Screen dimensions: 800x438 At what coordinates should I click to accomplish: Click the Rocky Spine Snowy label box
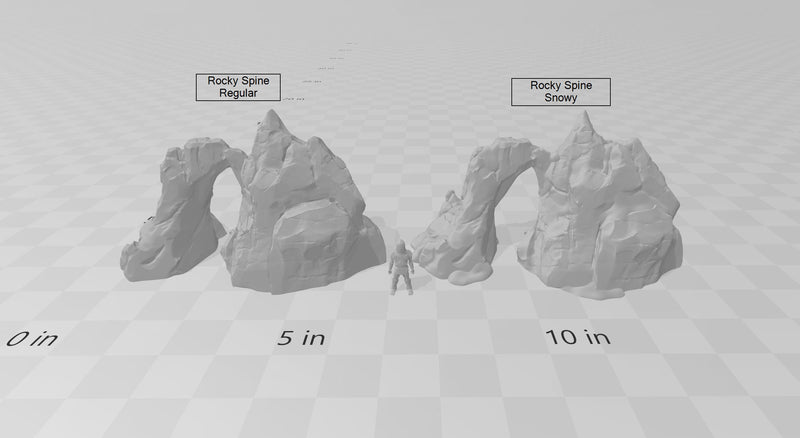click(561, 92)
